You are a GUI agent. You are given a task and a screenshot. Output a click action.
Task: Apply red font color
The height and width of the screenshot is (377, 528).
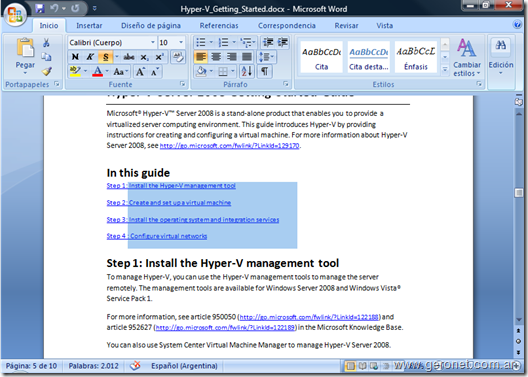click(x=98, y=71)
